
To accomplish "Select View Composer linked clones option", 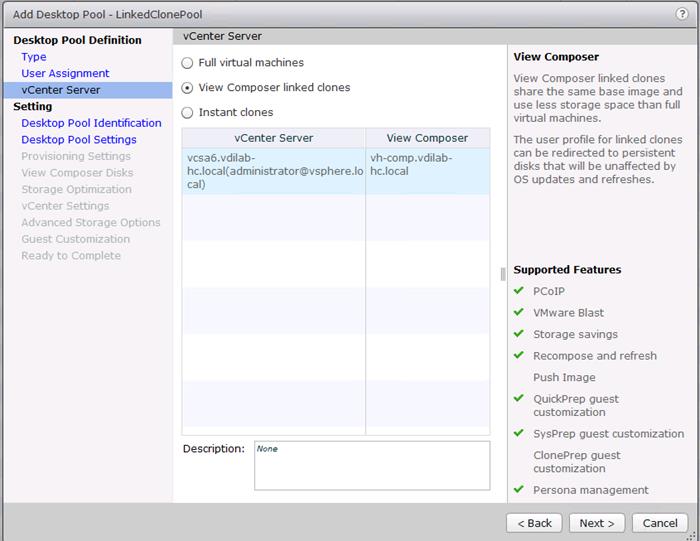I will point(187,88).
